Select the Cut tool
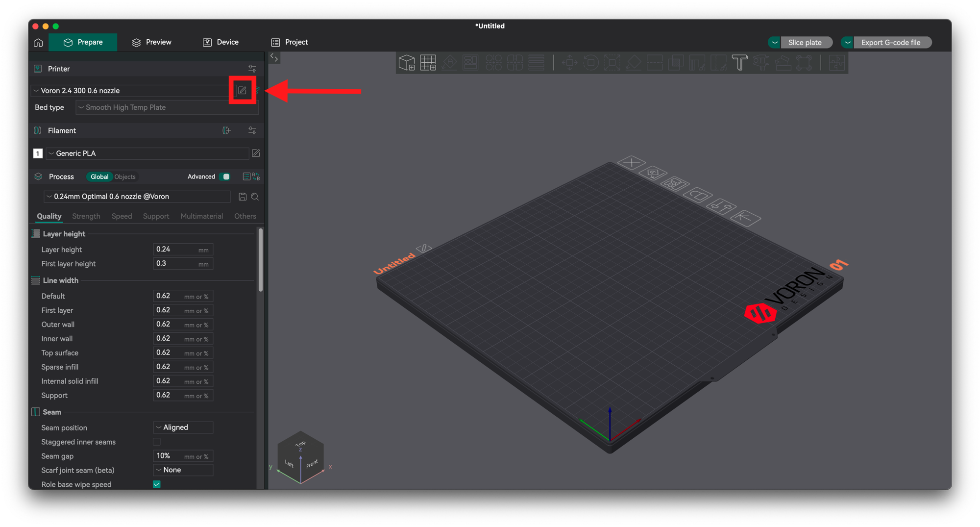Image resolution: width=980 pixels, height=527 pixels. tap(655, 63)
